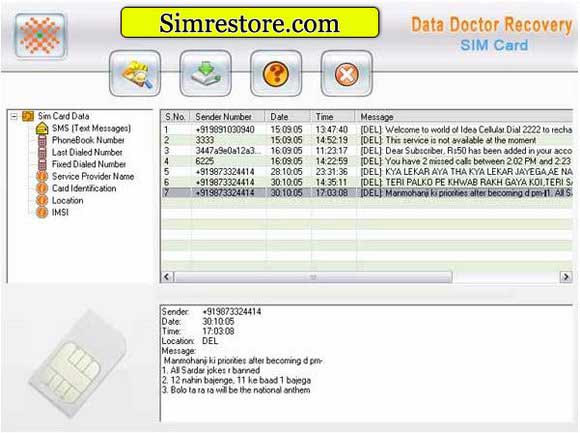The image size is (580, 433).
Task: Click the Simrestore.com banner link
Action: 250,23
